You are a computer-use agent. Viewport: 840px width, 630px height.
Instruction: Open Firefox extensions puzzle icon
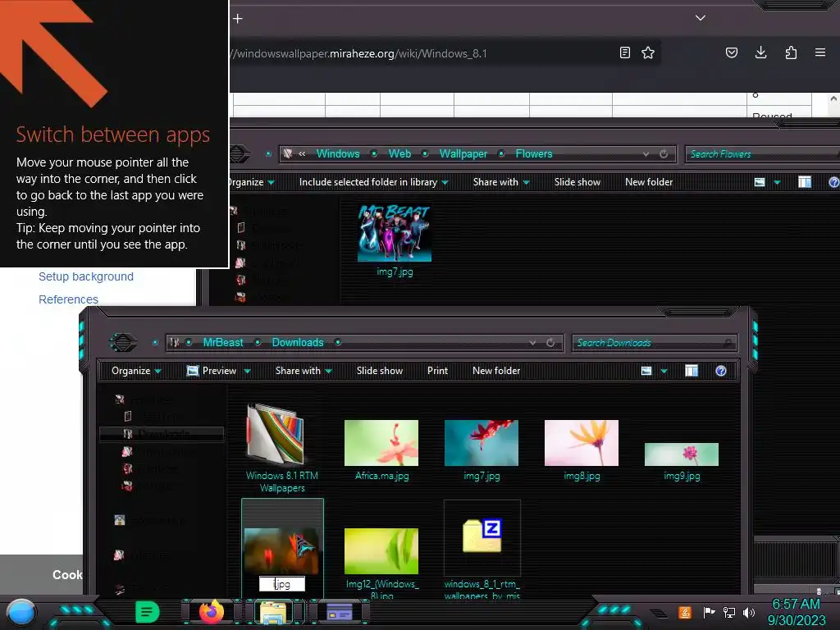[x=791, y=52]
